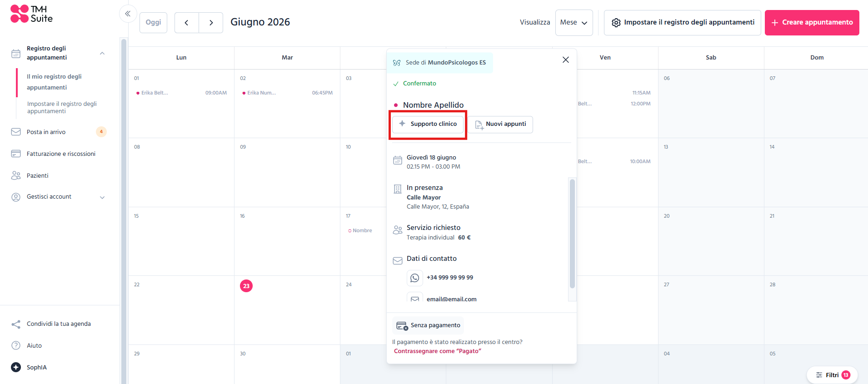Image resolution: width=868 pixels, height=384 pixels.
Task: Close the appointment detail popup
Action: point(566,60)
